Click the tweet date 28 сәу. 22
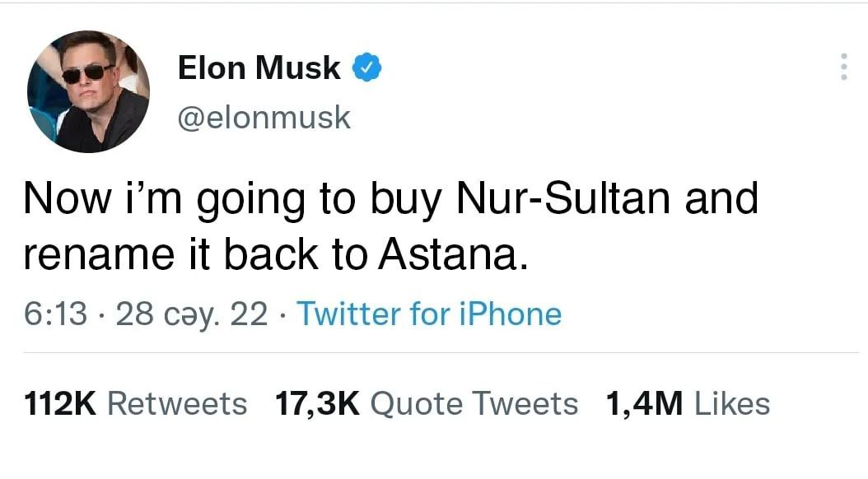Screen dimensions: 868x479 pyautogui.click(x=192, y=314)
